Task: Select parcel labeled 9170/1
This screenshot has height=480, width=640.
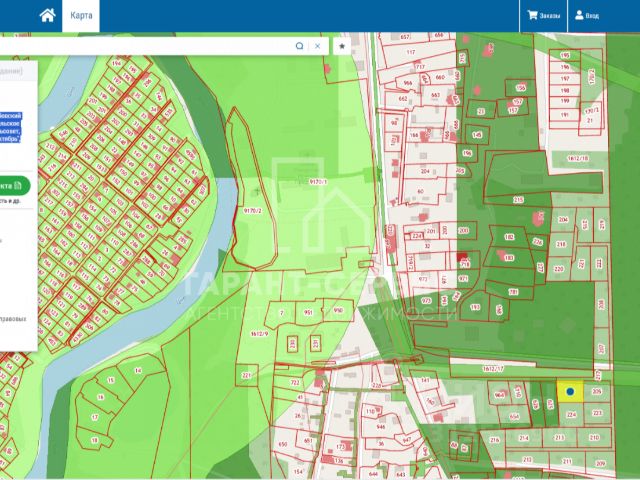Action: click(318, 182)
